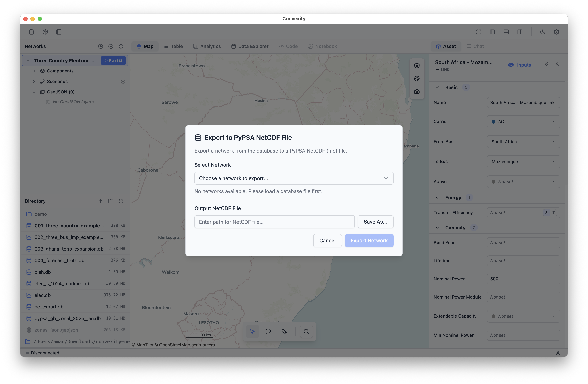The width and height of the screenshot is (588, 384).
Task: Select the measure ruler tool
Action: point(284,331)
